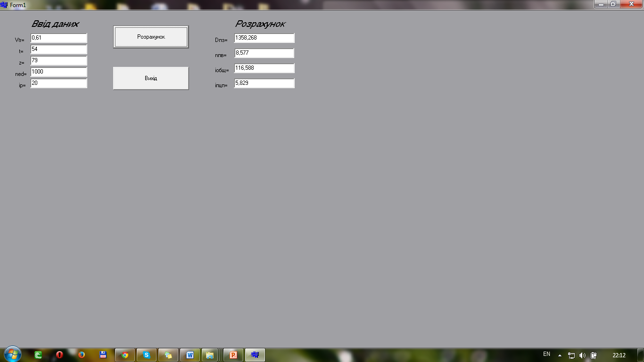Minimize the Form1 window
The height and width of the screenshot is (362, 644).
(x=601, y=4)
